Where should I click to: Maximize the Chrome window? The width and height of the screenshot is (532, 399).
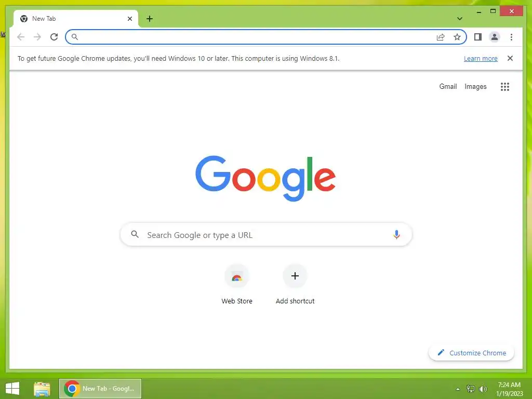pos(493,11)
